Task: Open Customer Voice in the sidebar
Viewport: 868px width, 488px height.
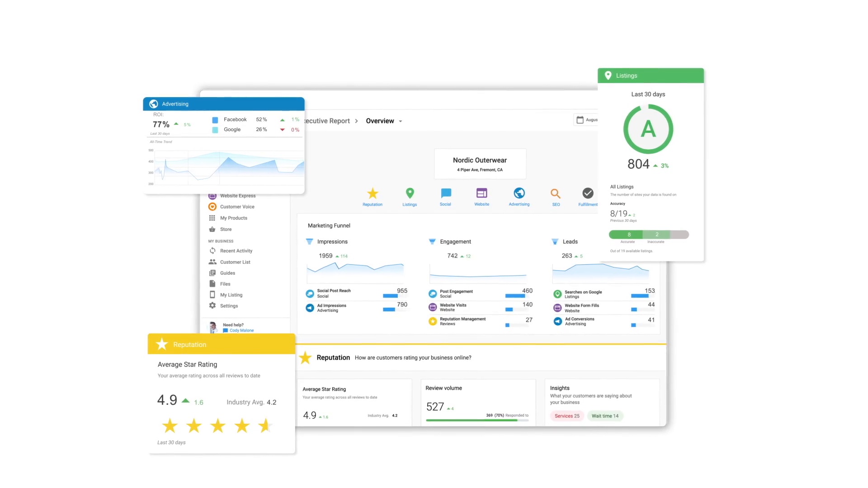Action: click(x=237, y=207)
